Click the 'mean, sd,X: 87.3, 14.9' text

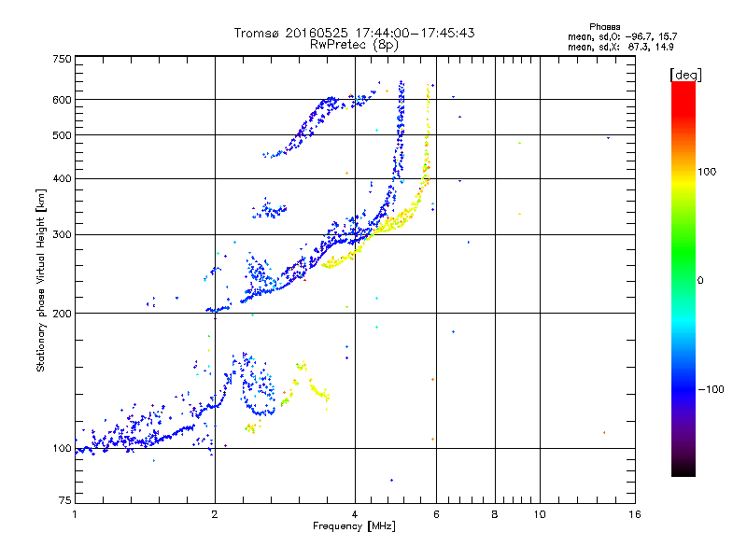pyautogui.click(x=621, y=47)
